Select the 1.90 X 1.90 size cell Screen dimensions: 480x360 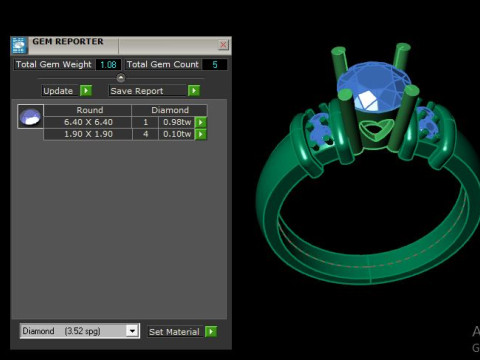[88, 134]
